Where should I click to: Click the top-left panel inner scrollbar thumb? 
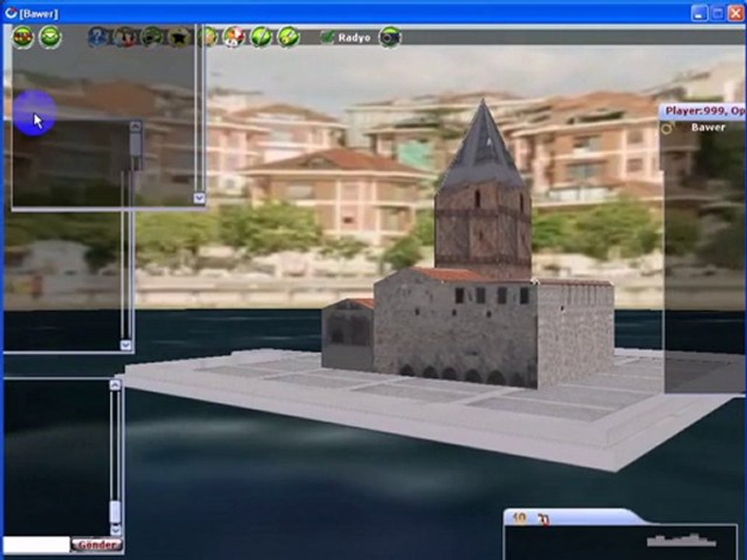135,145
